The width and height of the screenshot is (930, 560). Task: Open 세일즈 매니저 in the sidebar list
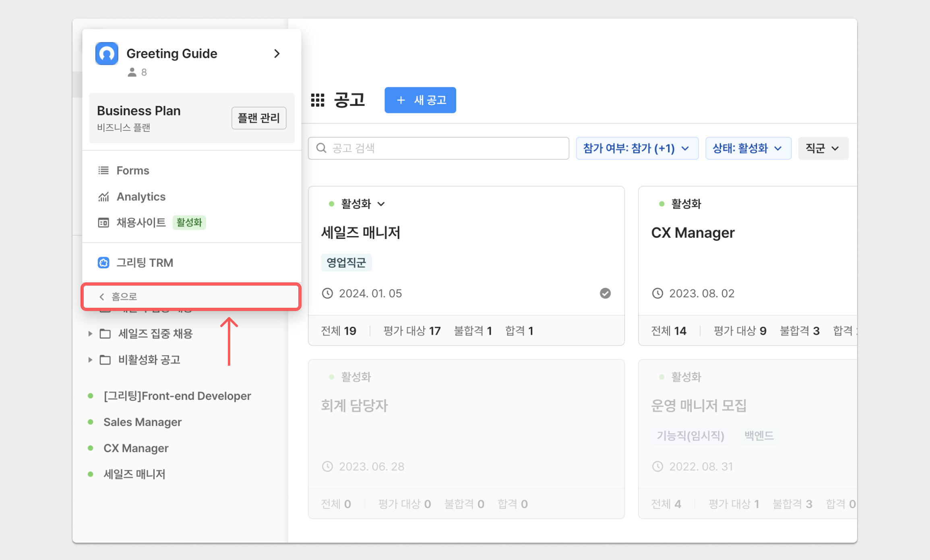(x=134, y=474)
